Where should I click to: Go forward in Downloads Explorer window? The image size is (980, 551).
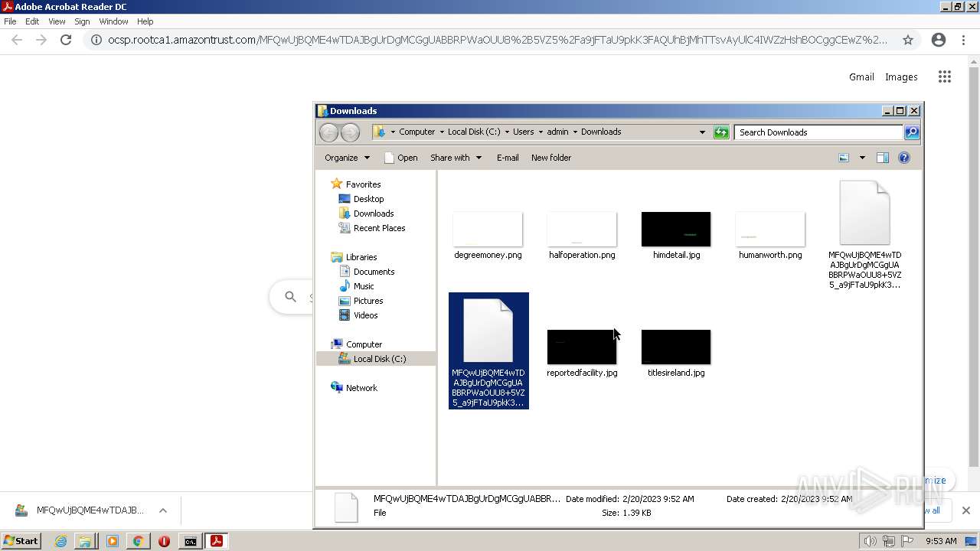350,132
